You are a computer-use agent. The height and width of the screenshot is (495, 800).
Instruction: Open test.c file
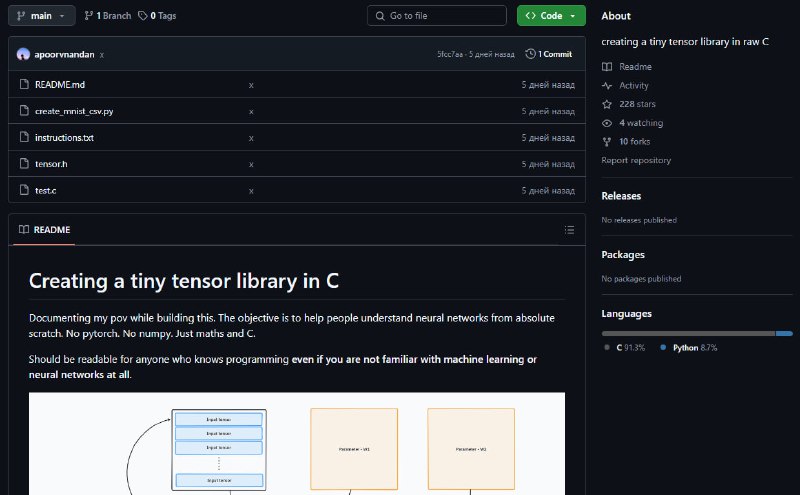45,190
